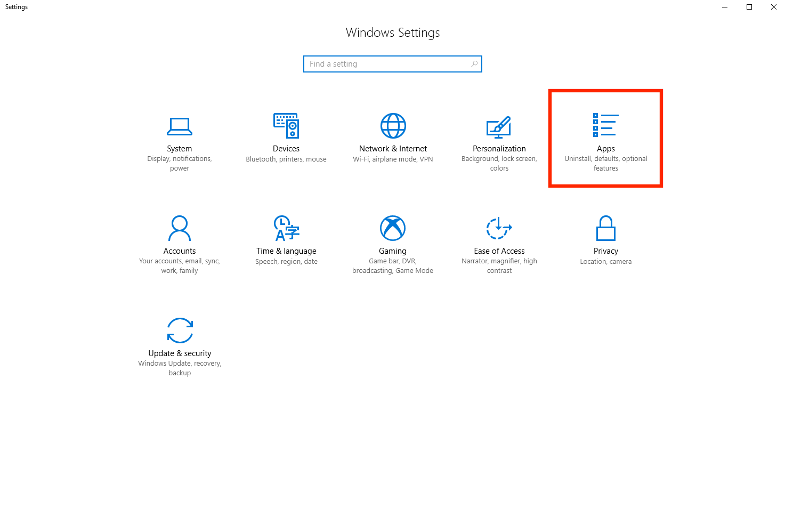Open the Personalization paintbrush icon

click(499, 127)
